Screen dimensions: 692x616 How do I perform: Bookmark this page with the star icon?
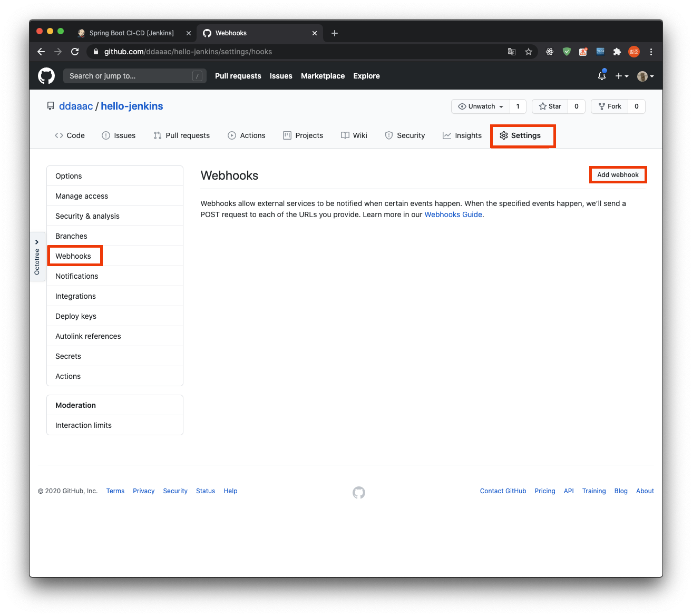click(x=529, y=52)
